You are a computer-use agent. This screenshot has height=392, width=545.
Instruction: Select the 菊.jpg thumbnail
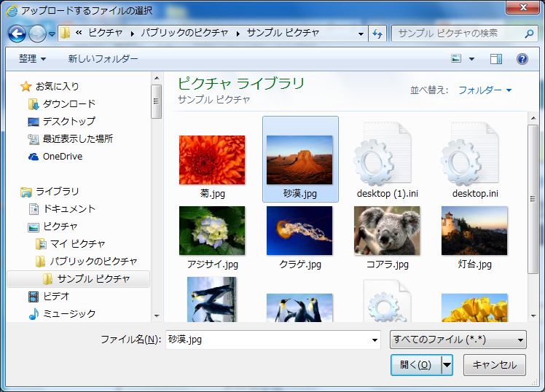(x=212, y=160)
